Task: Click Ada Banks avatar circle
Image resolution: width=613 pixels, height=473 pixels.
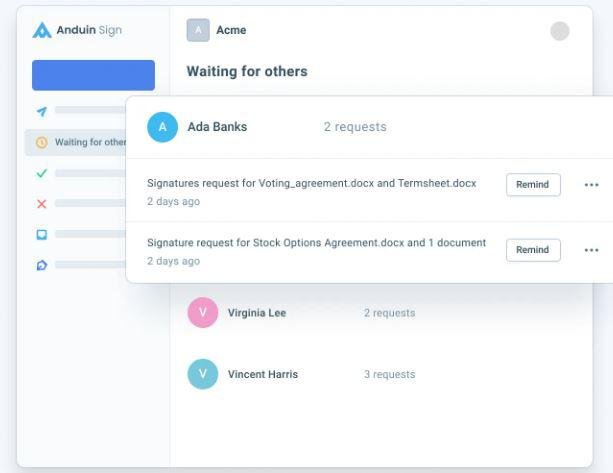Action: pos(162,127)
